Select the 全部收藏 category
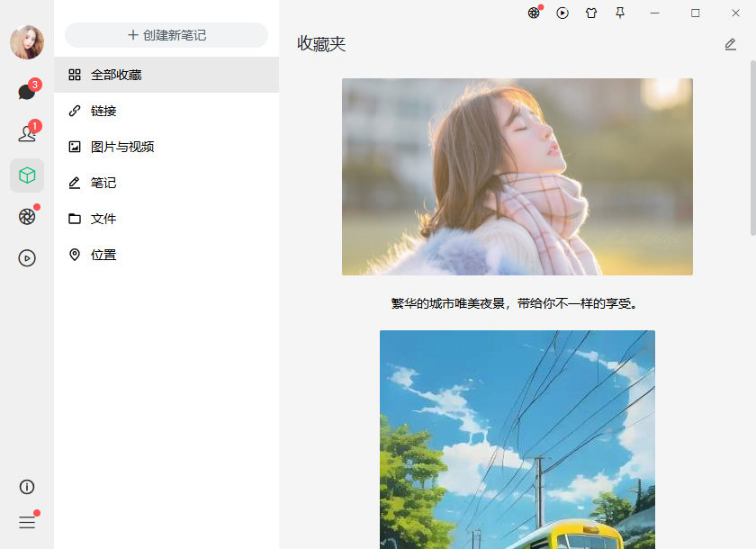This screenshot has width=756, height=549. 166,75
